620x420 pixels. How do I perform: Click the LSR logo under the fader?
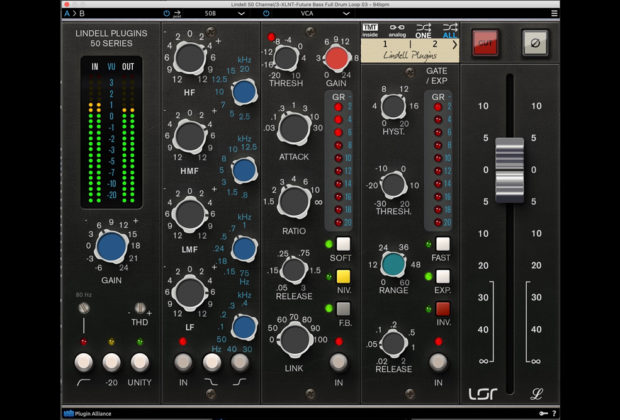[x=483, y=394]
